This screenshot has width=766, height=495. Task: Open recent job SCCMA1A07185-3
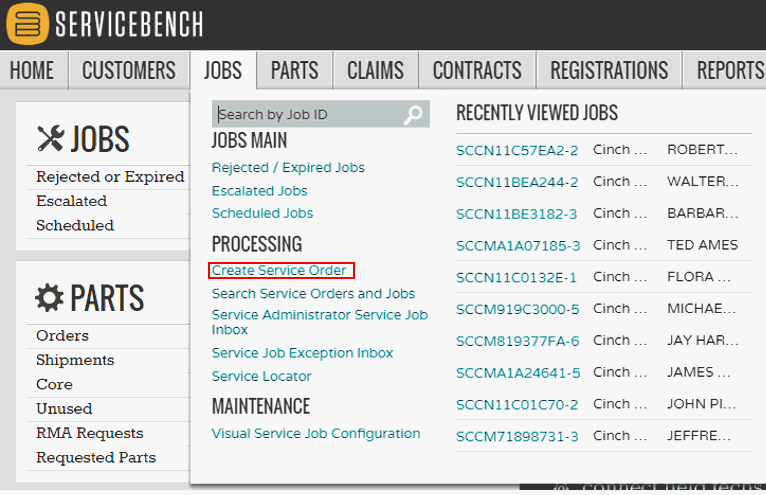[x=518, y=245]
